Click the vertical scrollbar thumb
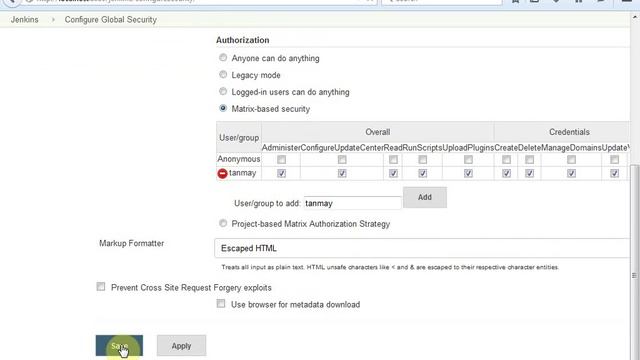This screenshot has height=360, width=640. click(x=635, y=261)
